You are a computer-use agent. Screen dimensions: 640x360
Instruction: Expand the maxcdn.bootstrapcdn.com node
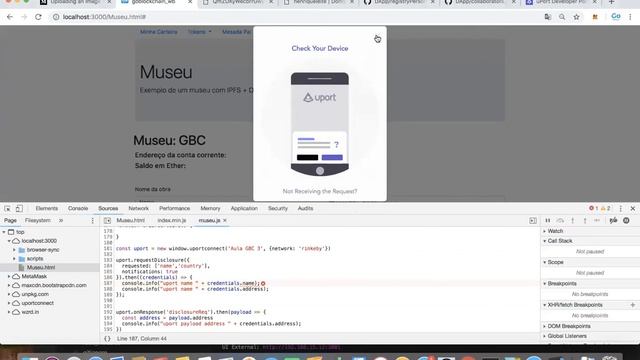click(9, 285)
